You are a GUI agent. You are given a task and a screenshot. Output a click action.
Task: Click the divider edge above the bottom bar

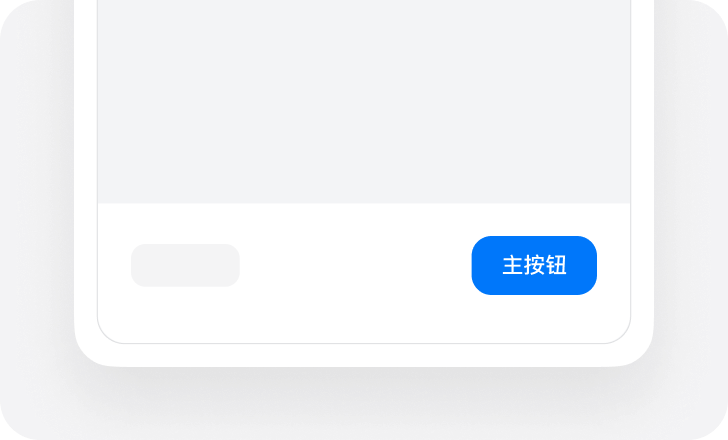[x=364, y=203]
